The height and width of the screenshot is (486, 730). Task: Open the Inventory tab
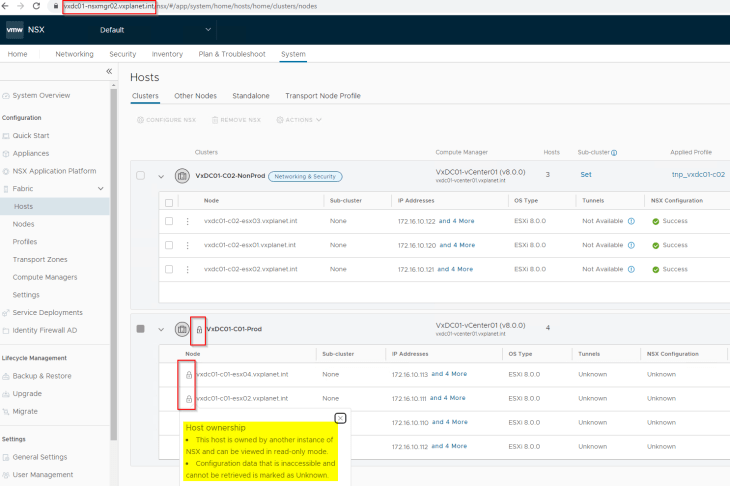pyautogui.click(x=167, y=54)
